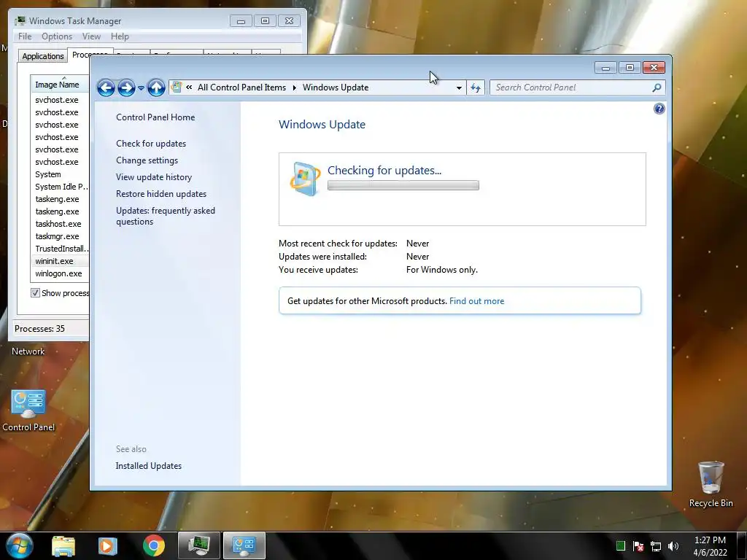Click the Task Manager title bar icon
This screenshot has width=747, height=560.
(20, 21)
